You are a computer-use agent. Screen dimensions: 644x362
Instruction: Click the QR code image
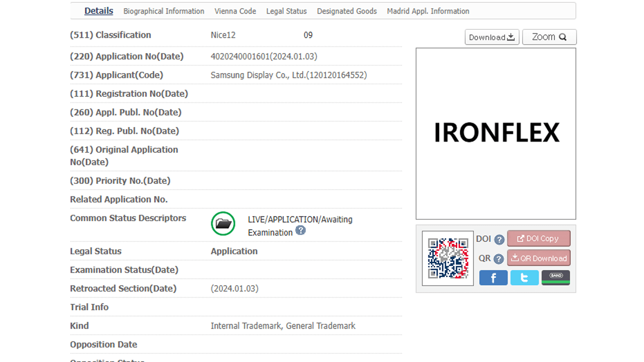pos(448,258)
